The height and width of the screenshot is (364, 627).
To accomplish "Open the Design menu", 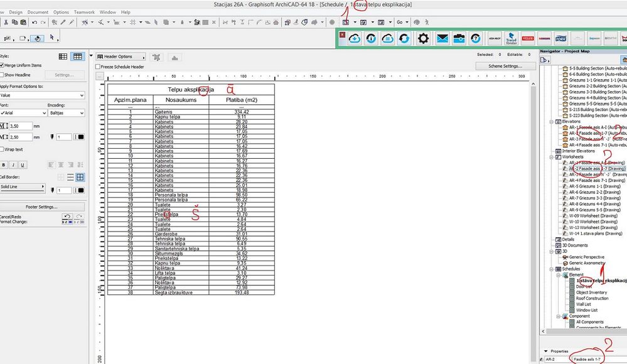I will tap(16, 13).
